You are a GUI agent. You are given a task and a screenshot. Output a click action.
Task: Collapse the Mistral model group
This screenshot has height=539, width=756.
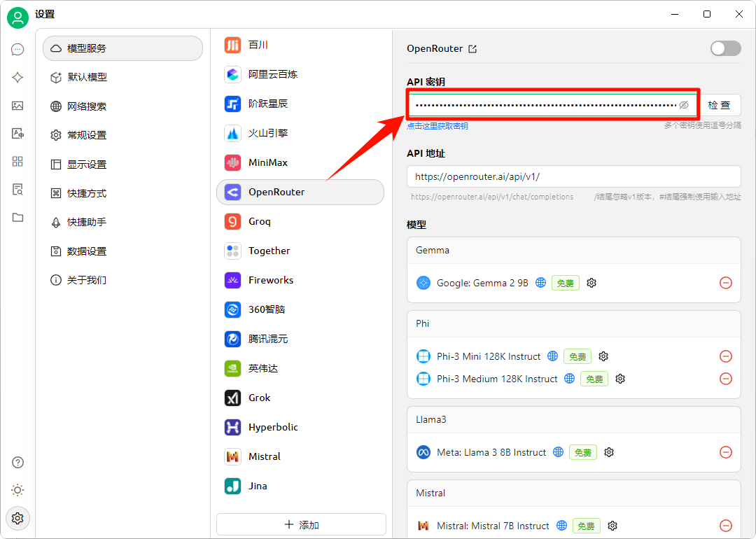574,493
